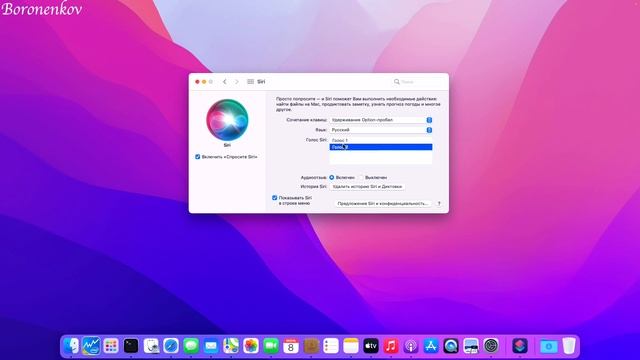Select Голос 1 in Siri voice list
Viewport: 640px width, 360px height.
coord(381,140)
